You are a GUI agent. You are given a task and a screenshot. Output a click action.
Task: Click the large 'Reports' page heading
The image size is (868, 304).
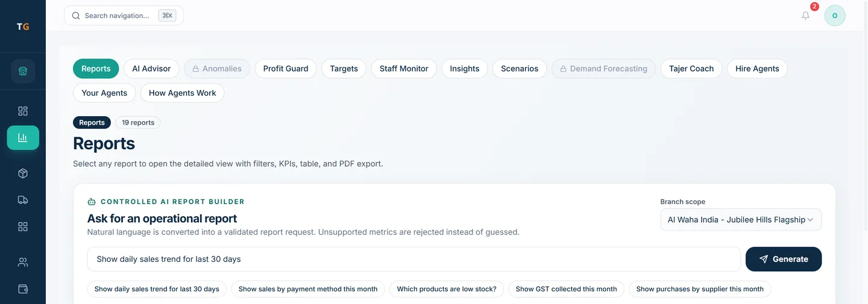click(104, 143)
